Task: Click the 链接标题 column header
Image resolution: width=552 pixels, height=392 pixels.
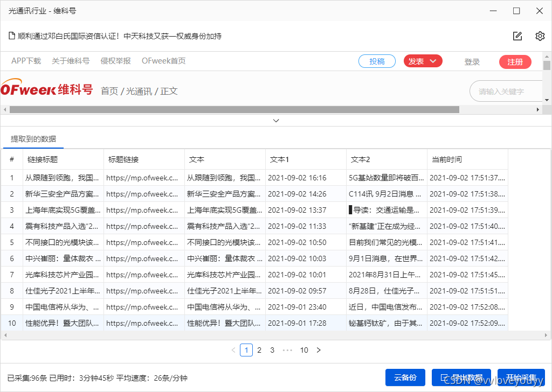Action: click(63, 159)
